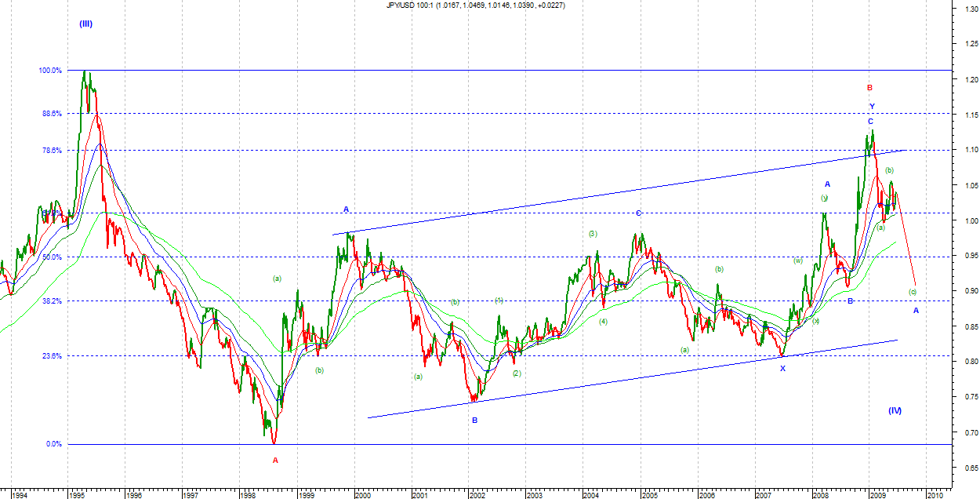Click the blue (III) wave label
This screenshot has width=980, height=499.
pyautogui.click(x=85, y=24)
